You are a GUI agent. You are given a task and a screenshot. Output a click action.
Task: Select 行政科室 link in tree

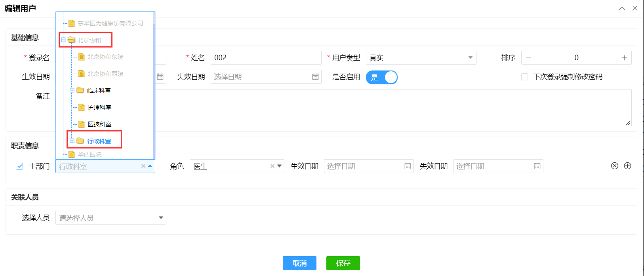99,141
